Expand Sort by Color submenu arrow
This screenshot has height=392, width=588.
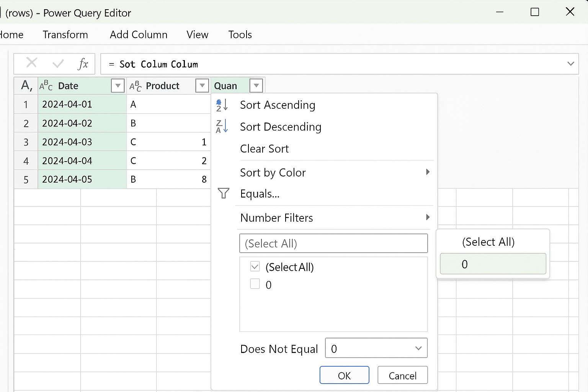click(x=428, y=172)
